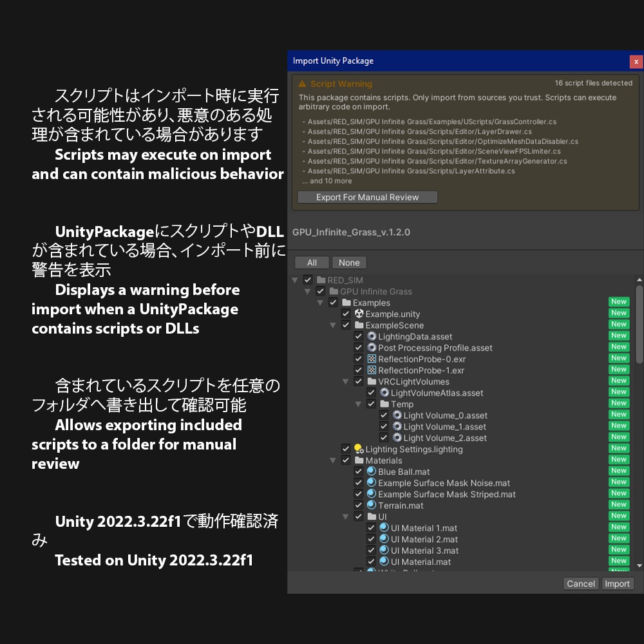644x644 pixels.
Task: Click the Temp folder icon
Action: (385, 404)
